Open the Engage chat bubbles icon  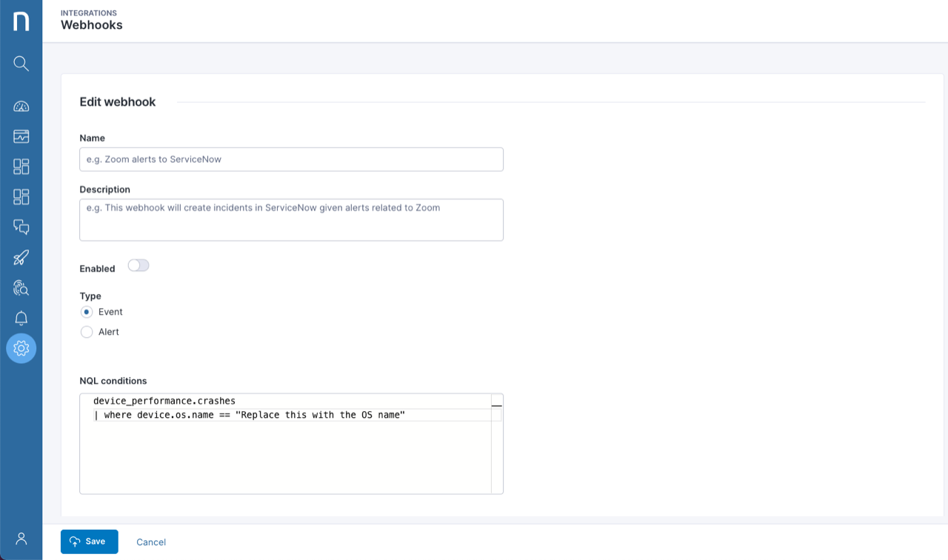pyautogui.click(x=21, y=227)
